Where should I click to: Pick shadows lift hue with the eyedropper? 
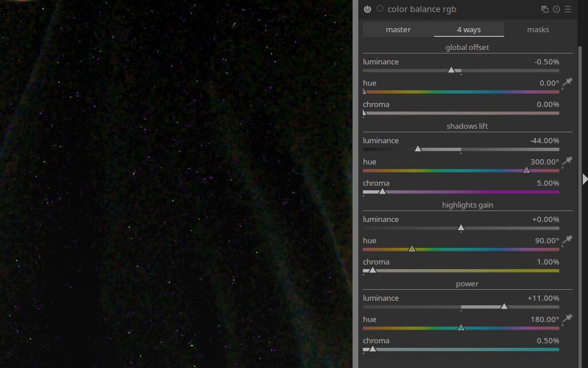(567, 162)
